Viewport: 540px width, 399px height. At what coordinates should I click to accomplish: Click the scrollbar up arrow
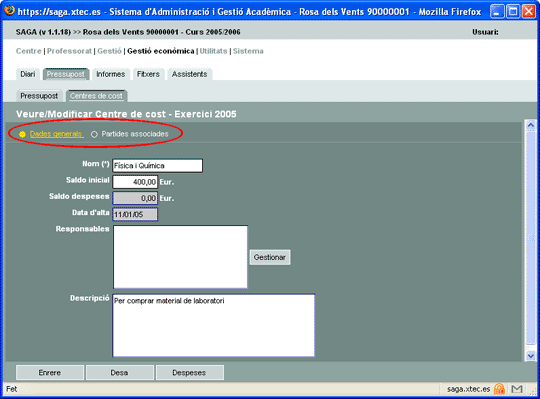[x=531, y=125]
